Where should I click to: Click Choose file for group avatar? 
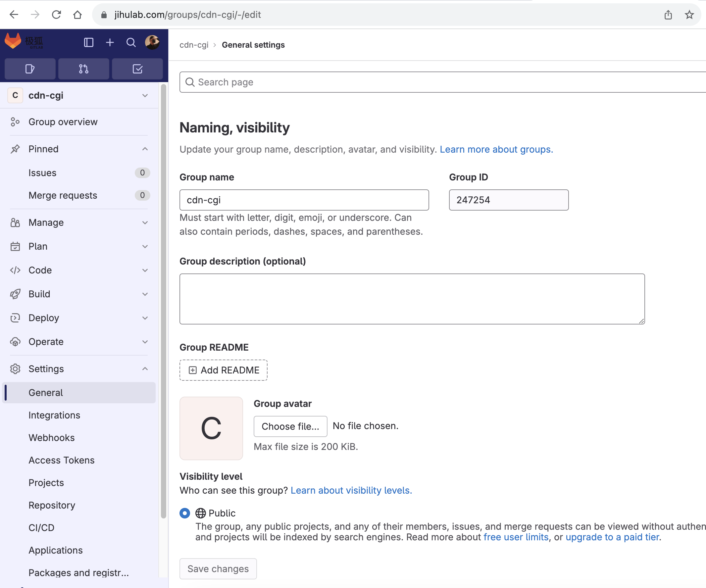[290, 426]
